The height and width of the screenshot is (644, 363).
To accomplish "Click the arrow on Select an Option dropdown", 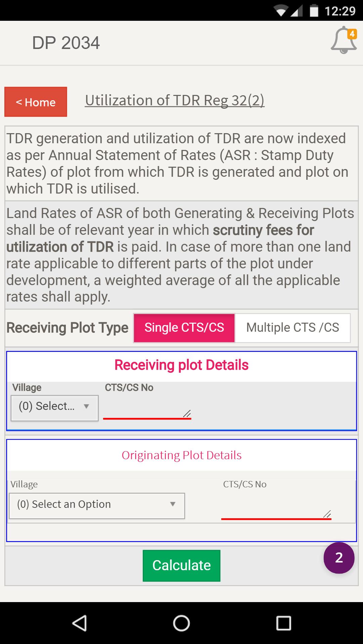I will [173, 504].
